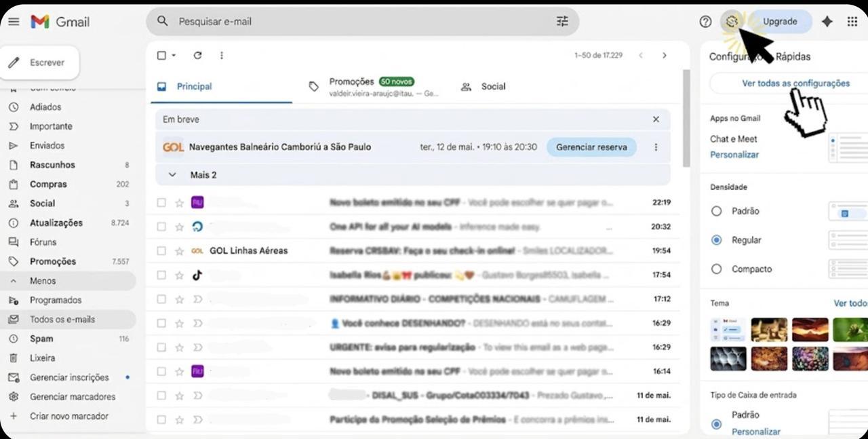The width and height of the screenshot is (868, 439).
Task: Open the Navegantes Balneário Camboriú flight row
Action: (x=412, y=147)
